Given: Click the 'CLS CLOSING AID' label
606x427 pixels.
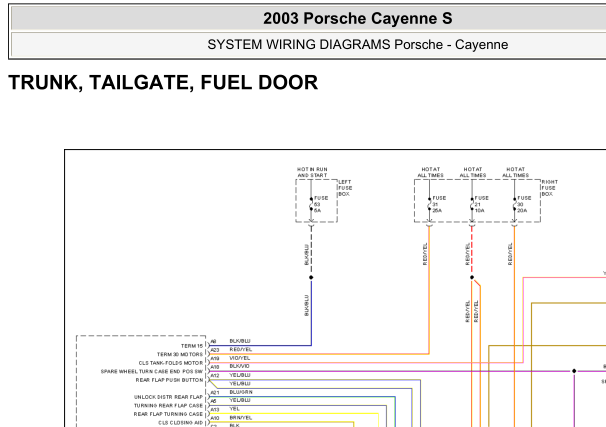Looking at the screenshot, I should click(x=180, y=422).
